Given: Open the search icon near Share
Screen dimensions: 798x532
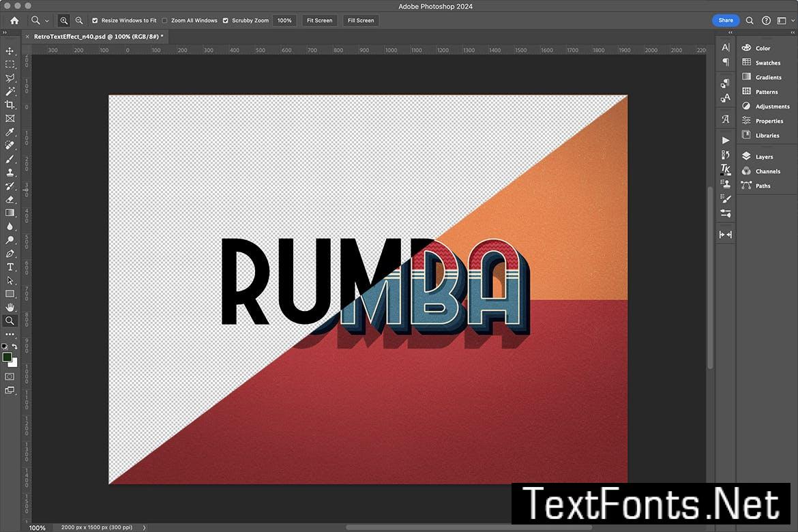Looking at the screenshot, I should (x=750, y=20).
